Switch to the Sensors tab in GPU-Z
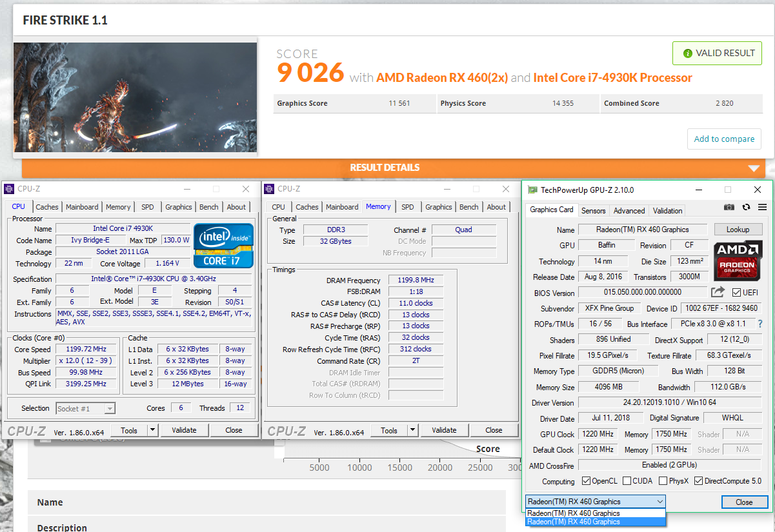Image resolution: width=775 pixels, height=532 pixels. click(x=593, y=210)
